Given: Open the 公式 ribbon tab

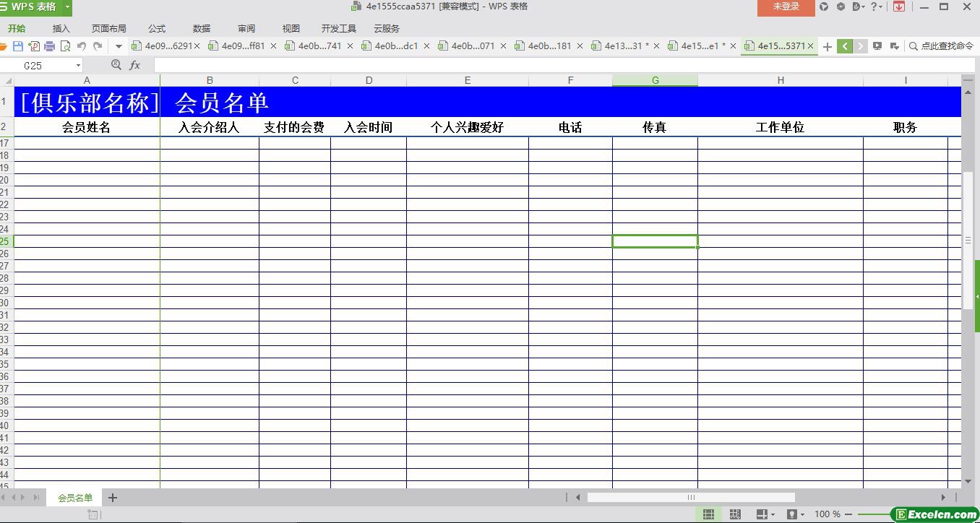Looking at the screenshot, I should pos(157,29).
